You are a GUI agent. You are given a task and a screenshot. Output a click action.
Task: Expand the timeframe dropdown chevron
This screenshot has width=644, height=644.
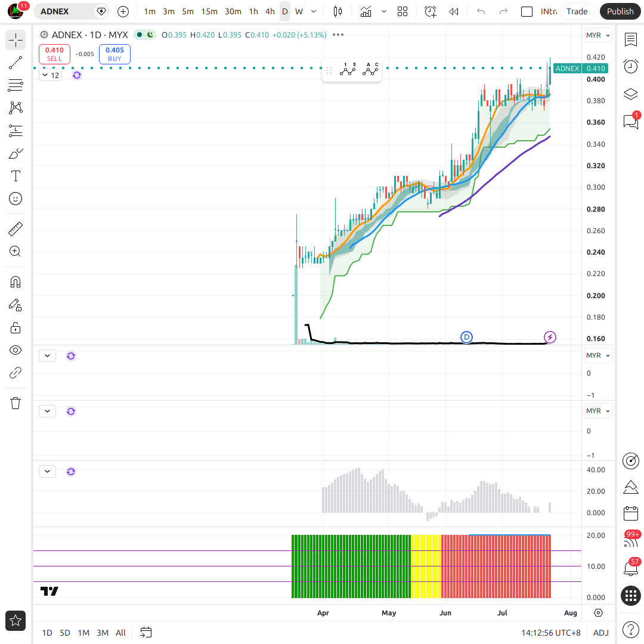tap(314, 11)
